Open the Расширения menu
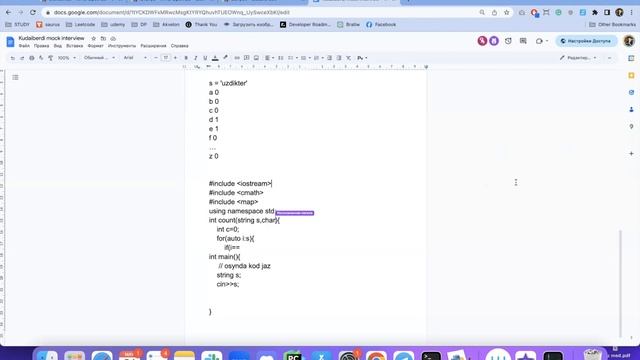Image resolution: width=640 pixels, height=360 pixels. click(x=153, y=46)
